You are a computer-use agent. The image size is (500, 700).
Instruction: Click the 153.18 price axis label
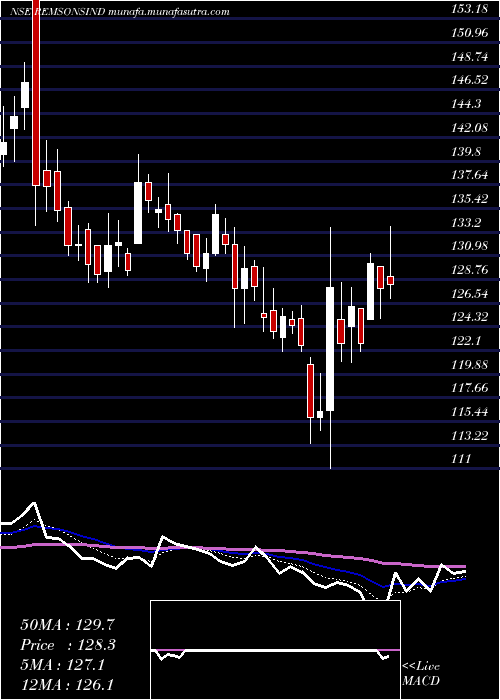[x=469, y=9]
